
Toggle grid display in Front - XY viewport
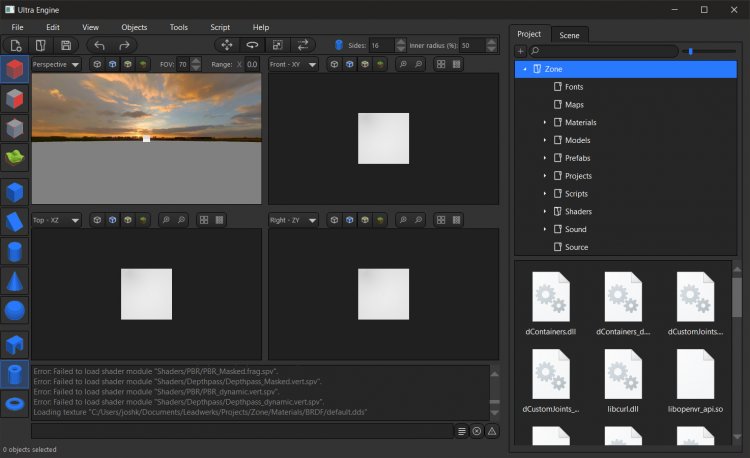click(441, 64)
